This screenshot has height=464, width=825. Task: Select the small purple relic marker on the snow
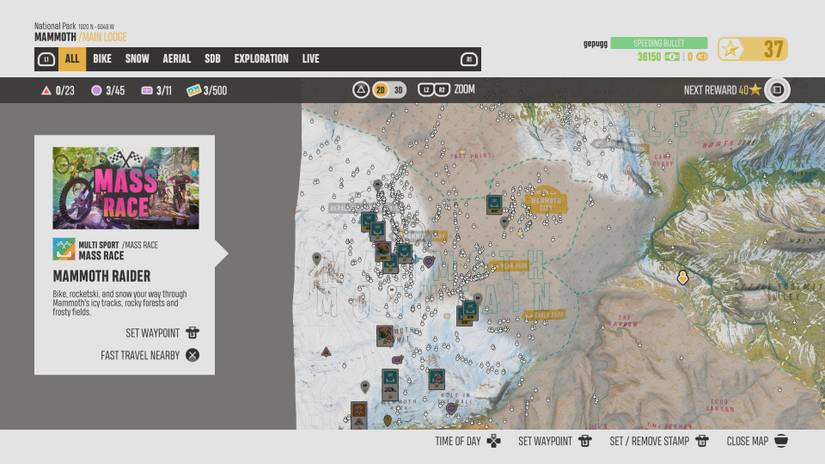tap(398, 360)
